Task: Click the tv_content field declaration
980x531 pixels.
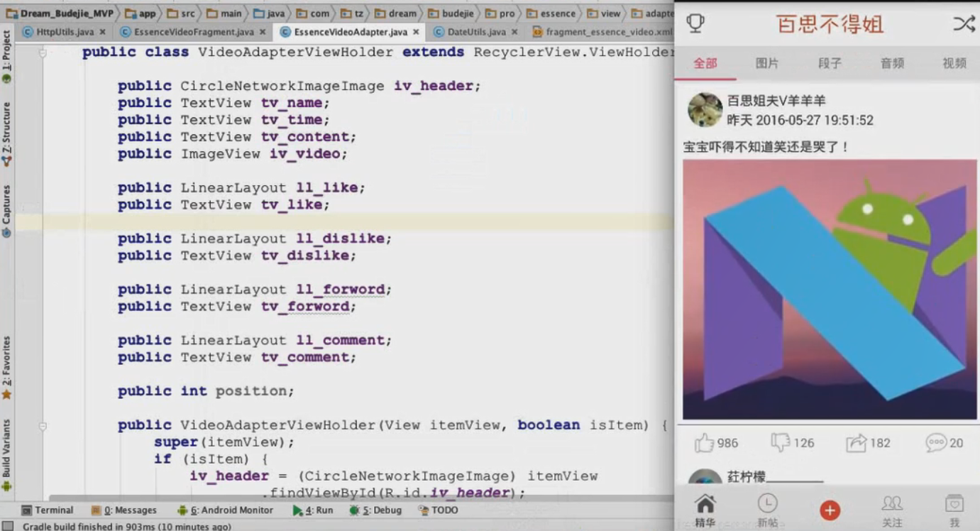Action: (237, 137)
